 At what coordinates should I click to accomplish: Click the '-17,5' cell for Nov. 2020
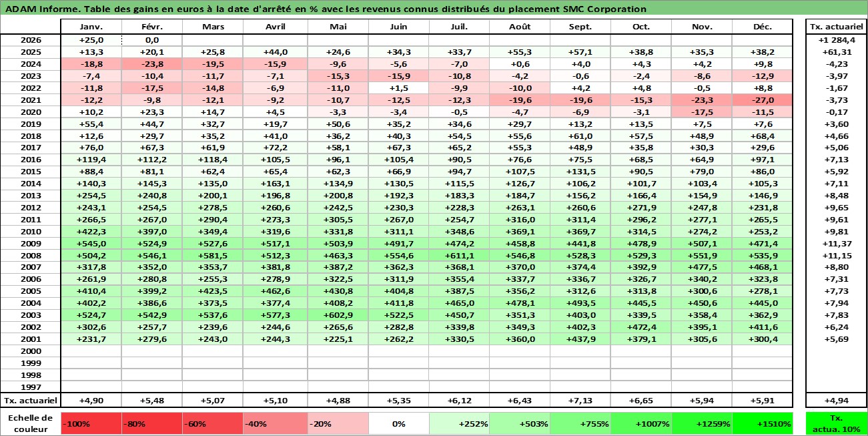tap(702, 112)
